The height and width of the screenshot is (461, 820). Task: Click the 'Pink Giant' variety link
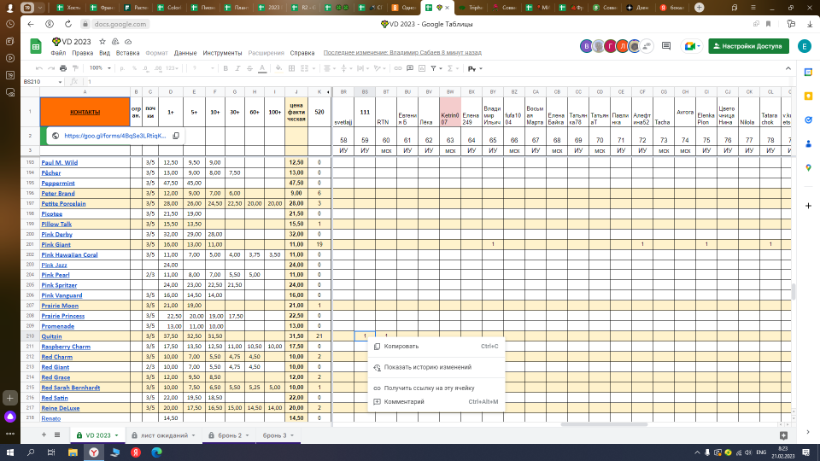56,244
